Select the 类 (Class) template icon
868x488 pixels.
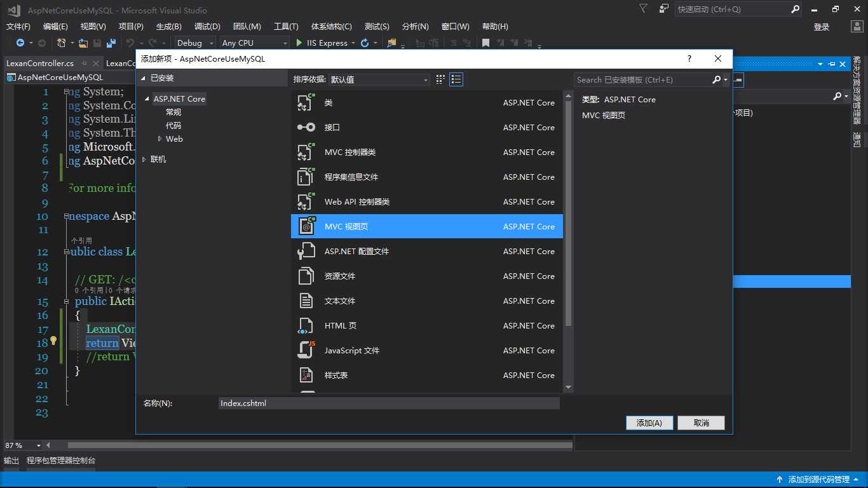pyautogui.click(x=306, y=102)
